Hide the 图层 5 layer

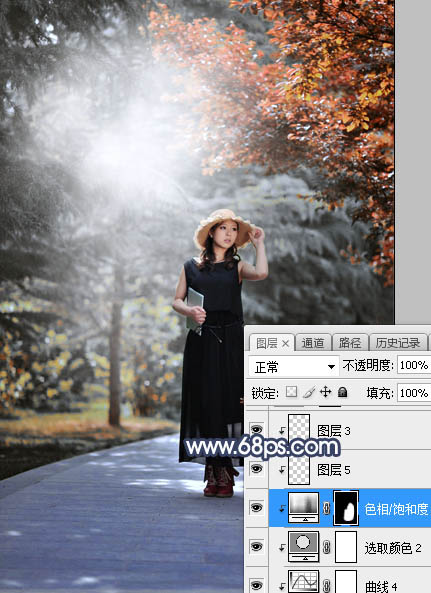point(256,469)
